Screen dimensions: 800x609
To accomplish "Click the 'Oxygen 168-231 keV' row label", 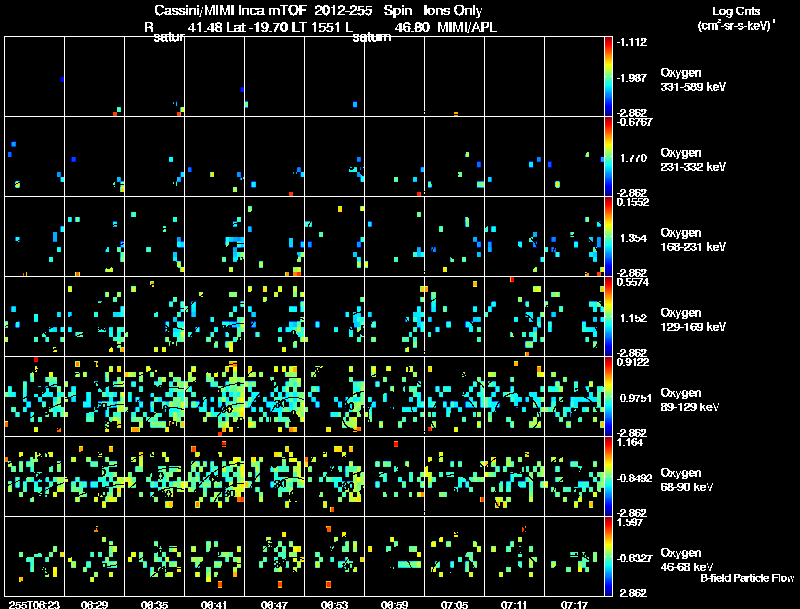I will coord(692,240).
